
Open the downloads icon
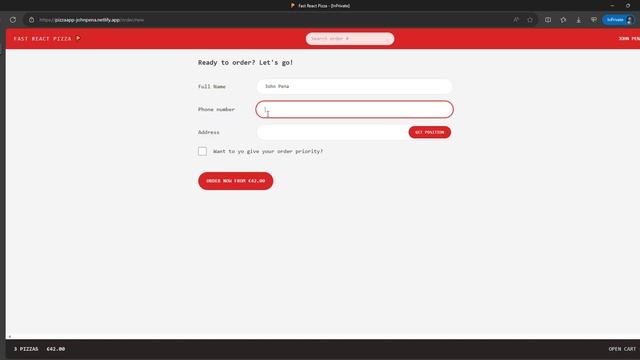tap(578, 20)
